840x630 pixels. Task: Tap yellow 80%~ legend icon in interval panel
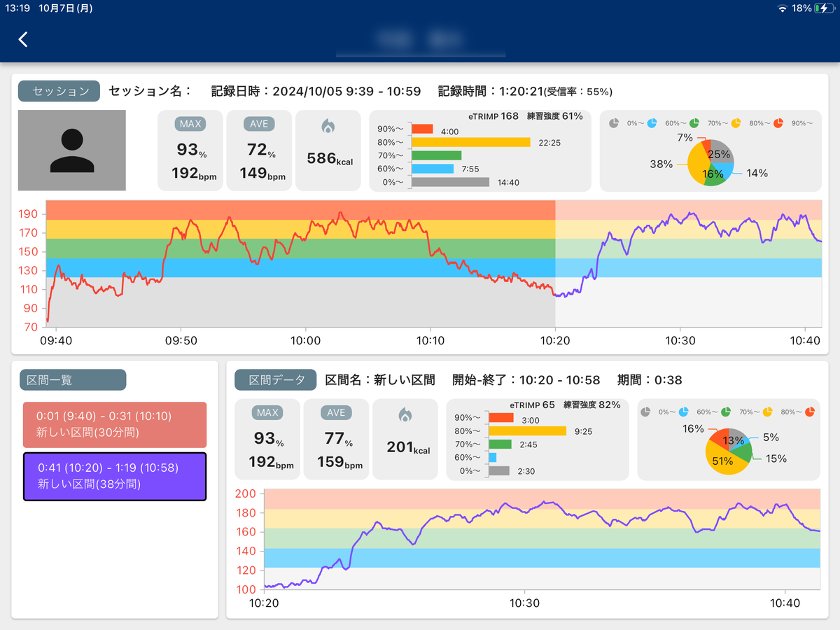(768, 412)
